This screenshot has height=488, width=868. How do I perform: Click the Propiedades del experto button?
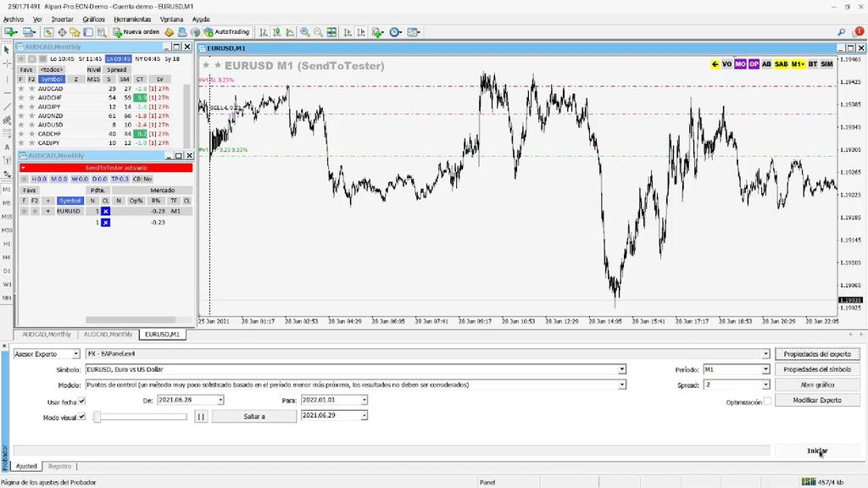tap(816, 353)
